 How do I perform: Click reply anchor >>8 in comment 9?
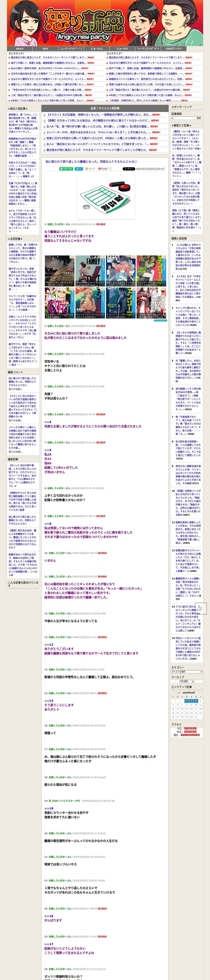click(x=48, y=523)
